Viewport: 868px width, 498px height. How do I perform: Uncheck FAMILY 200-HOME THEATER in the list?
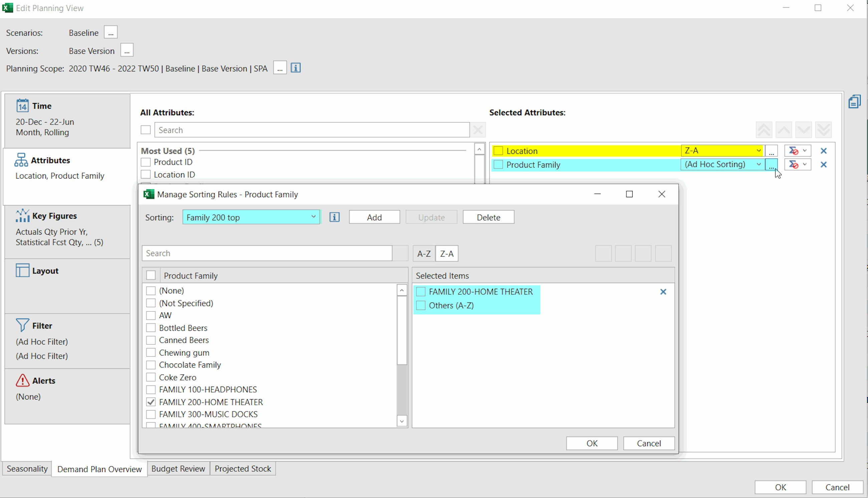[151, 402]
